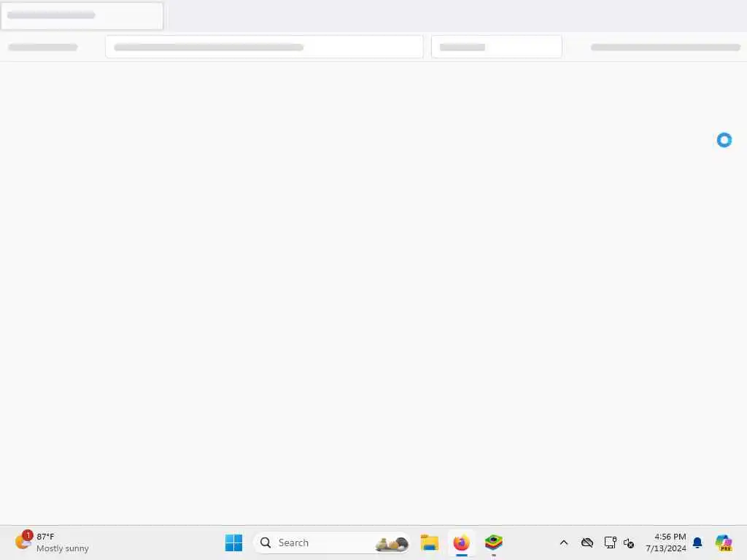This screenshot has height=560, width=747.
Task: Click the muted volume tray icon
Action: coord(629,542)
